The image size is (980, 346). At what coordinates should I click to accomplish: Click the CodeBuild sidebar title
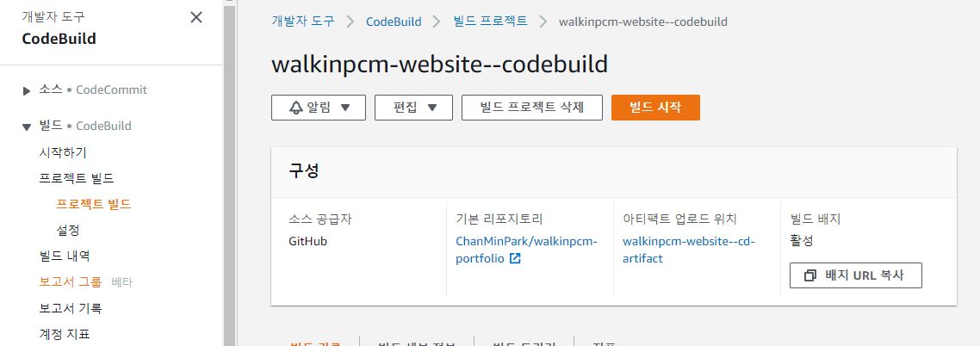click(x=59, y=39)
